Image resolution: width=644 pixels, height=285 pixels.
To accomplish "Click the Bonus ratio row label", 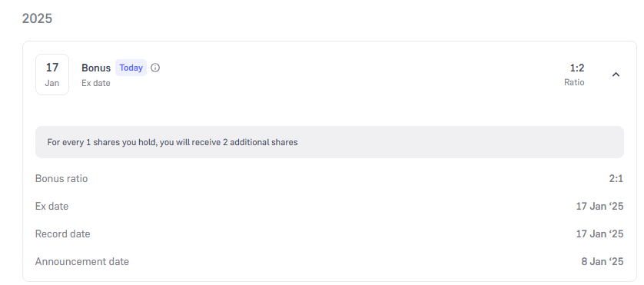I will pyautogui.click(x=61, y=179).
